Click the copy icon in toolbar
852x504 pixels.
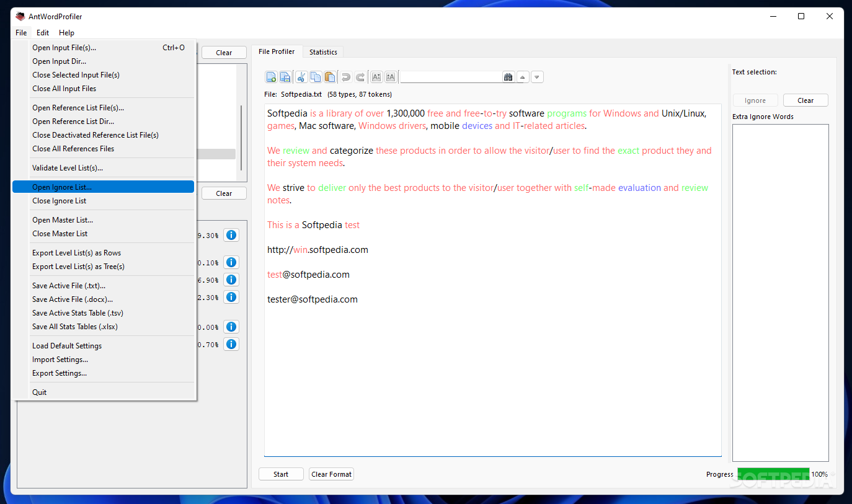316,77
